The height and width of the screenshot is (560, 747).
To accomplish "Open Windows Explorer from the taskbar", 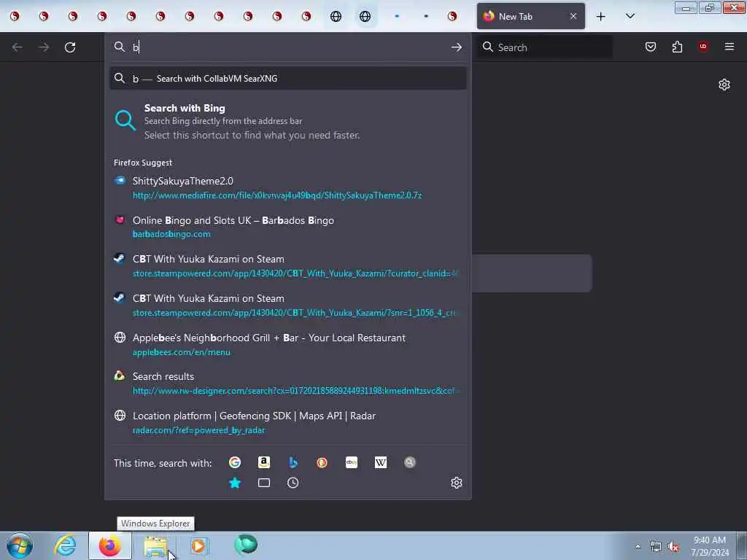I will point(156,546).
